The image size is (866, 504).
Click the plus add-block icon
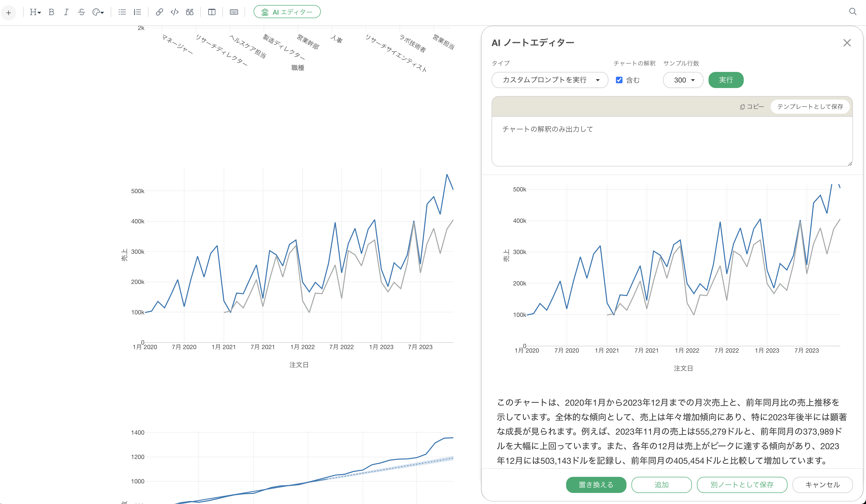pos(9,13)
